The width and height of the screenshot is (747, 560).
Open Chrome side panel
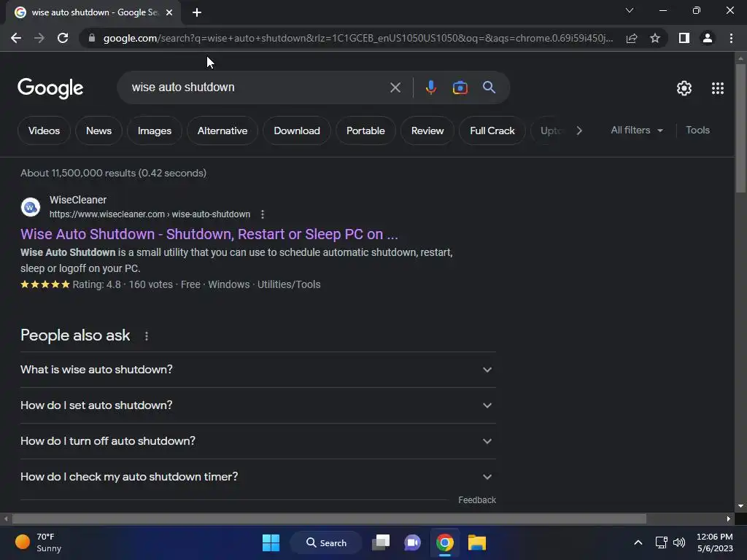[684, 38]
